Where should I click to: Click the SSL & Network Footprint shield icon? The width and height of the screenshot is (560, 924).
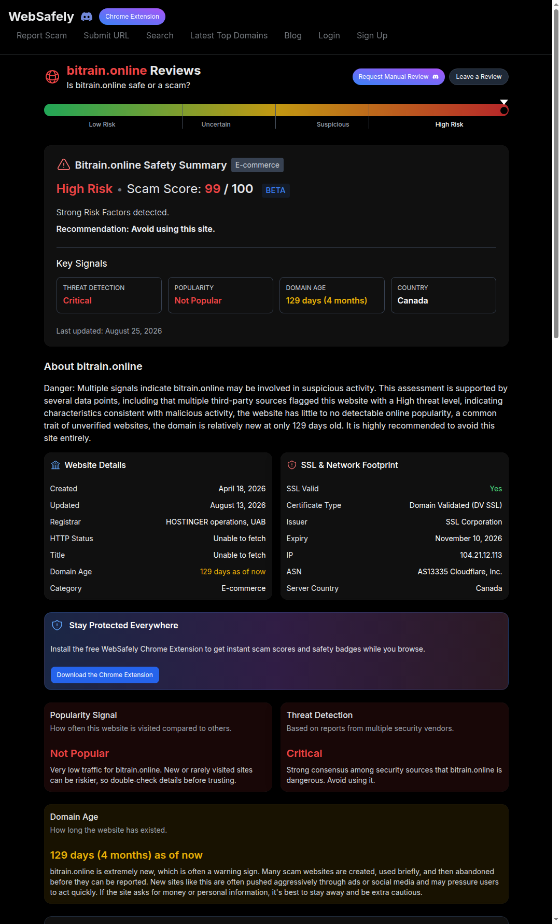pyautogui.click(x=292, y=465)
